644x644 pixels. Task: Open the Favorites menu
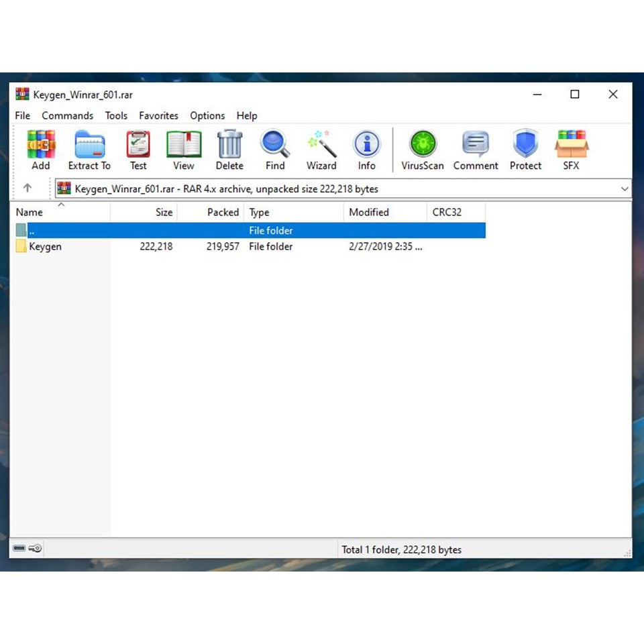click(158, 115)
